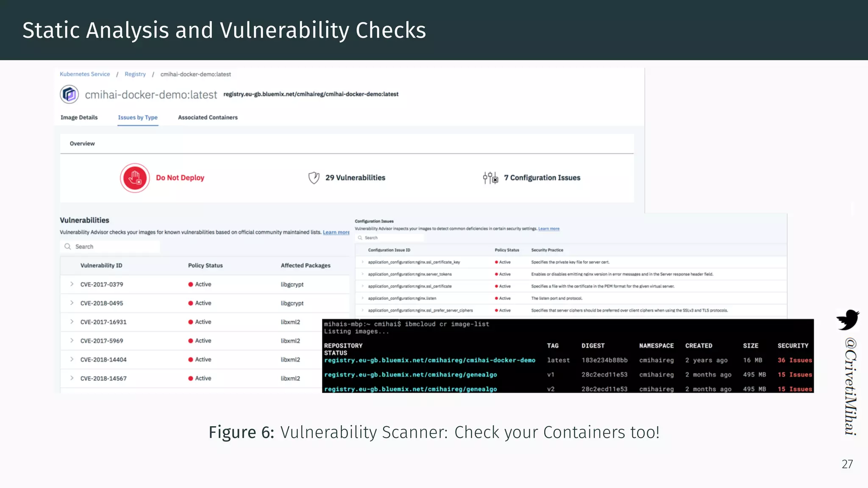
Task: Open Learn more link under Configuration Issues
Action: tap(549, 229)
